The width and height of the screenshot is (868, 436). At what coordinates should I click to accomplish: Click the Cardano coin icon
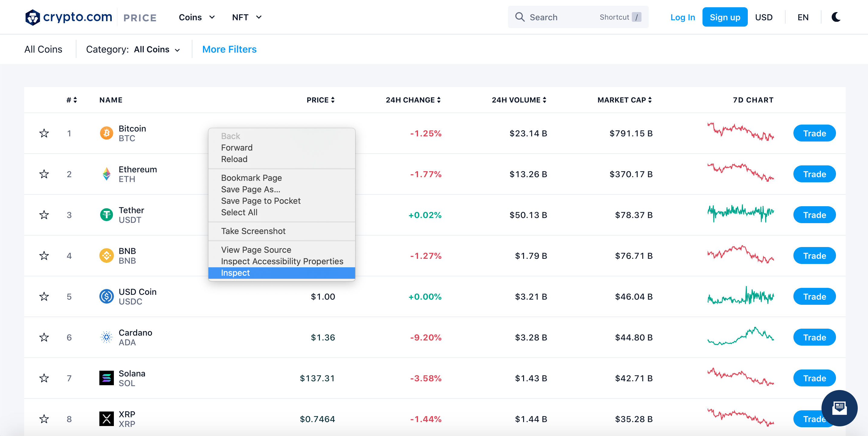107,337
